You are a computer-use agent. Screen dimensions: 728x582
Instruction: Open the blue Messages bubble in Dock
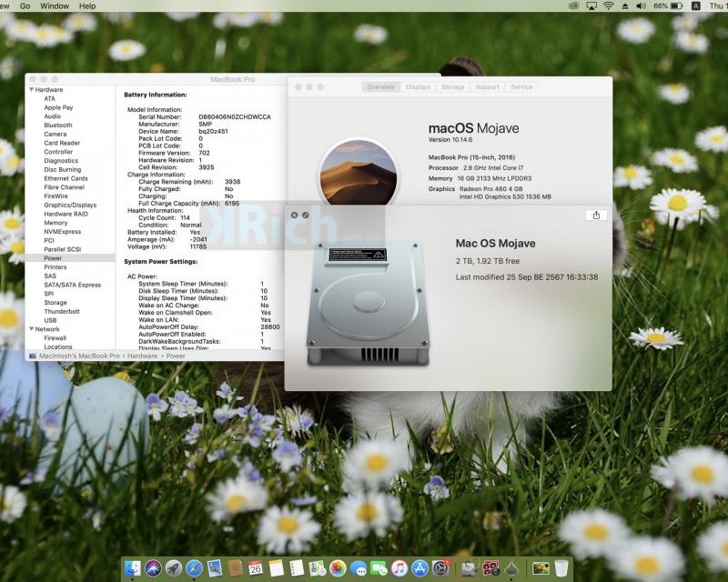tap(358, 568)
